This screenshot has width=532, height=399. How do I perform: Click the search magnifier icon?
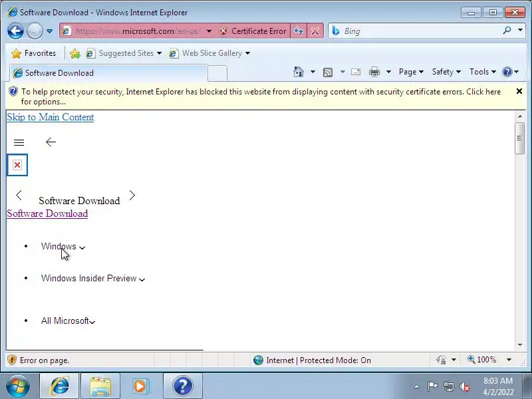coord(507,31)
